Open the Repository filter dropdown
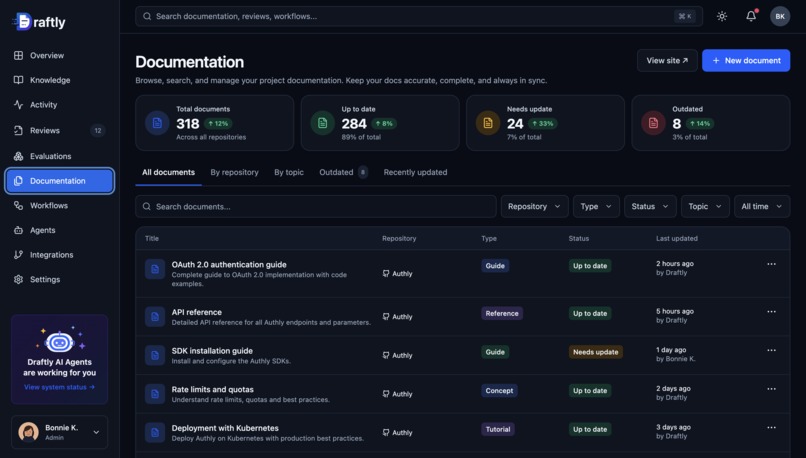806x458 pixels. point(534,207)
